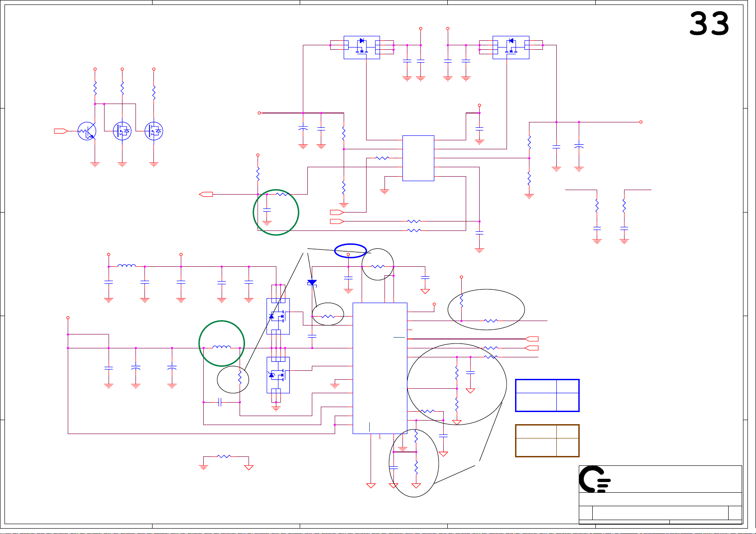Select the Schottky diode symbol above the controller
756x534 pixels.
[x=312, y=282]
